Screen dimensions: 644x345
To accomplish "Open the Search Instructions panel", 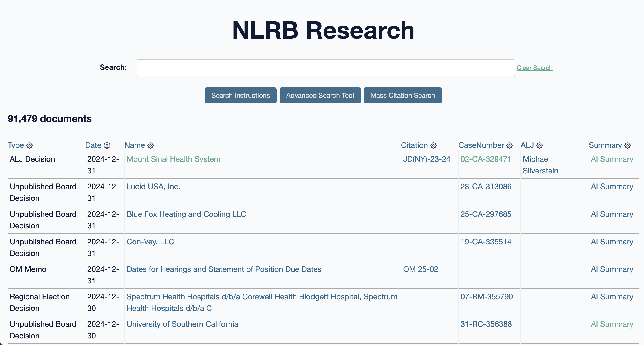I will pyautogui.click(x=240, y=95).
